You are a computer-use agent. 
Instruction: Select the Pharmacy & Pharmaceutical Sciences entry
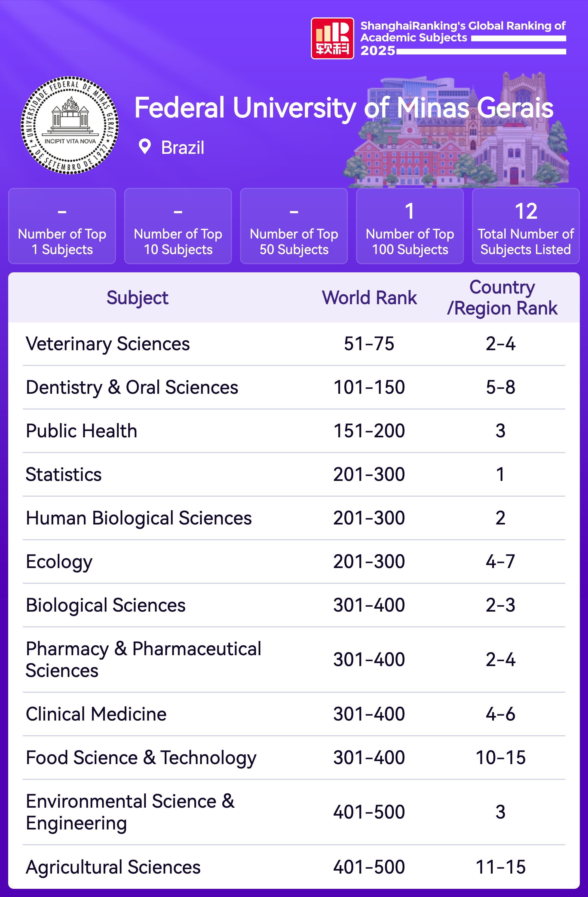(x=143, y=660)
